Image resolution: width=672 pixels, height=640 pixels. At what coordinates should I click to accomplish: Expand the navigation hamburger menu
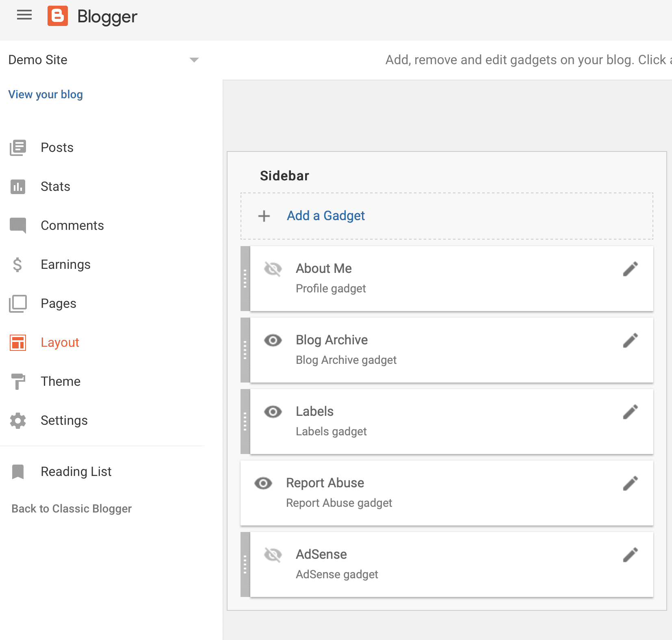click(24, 15)
